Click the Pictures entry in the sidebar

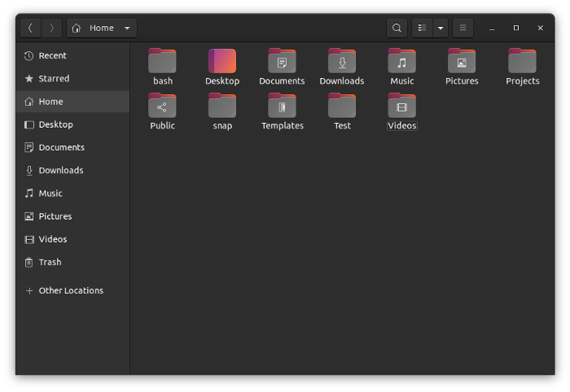55,216
